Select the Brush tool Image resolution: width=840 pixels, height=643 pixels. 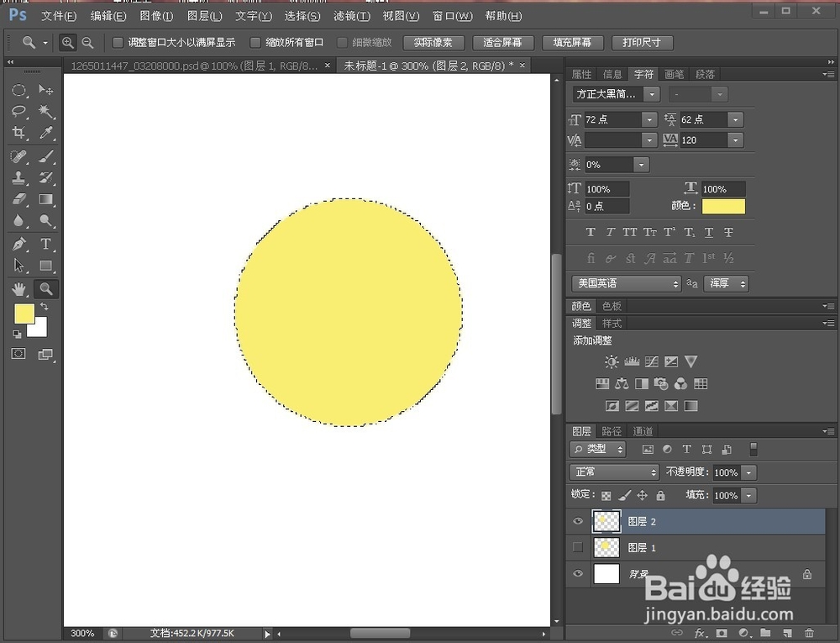point(46,156)
